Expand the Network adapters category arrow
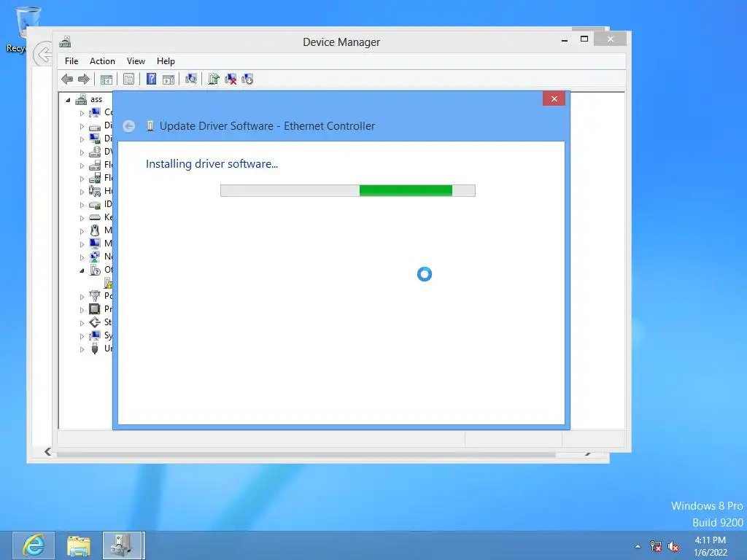 click(x=82, y=257)
